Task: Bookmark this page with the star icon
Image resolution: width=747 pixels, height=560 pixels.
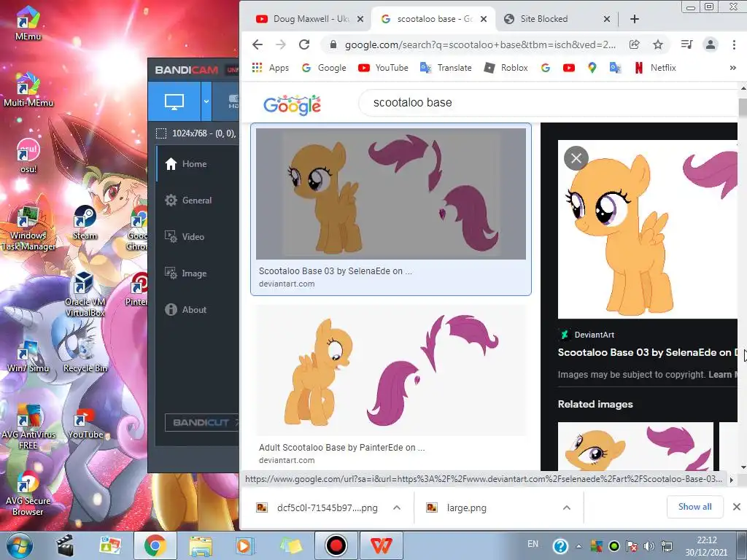Action: tap(658, 44)
